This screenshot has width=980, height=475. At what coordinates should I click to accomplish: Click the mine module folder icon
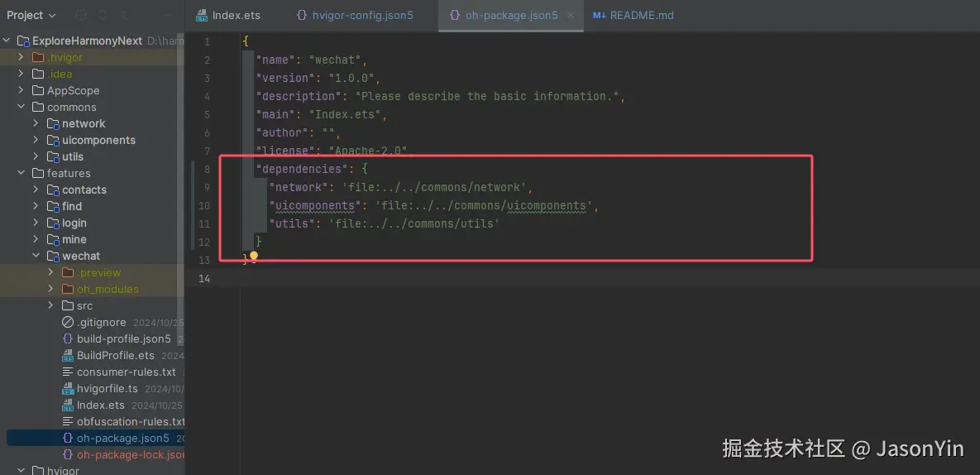(53, 239)
